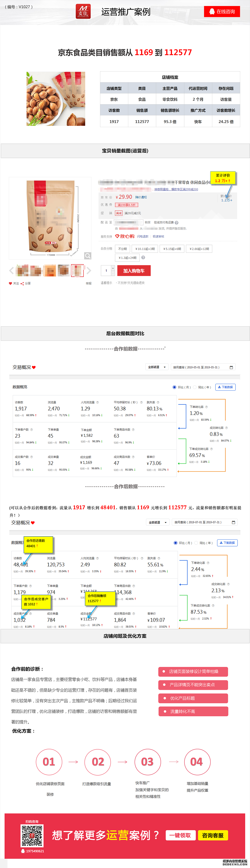Click the 举报 report link
The image size is (250, 868).
[88, 283]
